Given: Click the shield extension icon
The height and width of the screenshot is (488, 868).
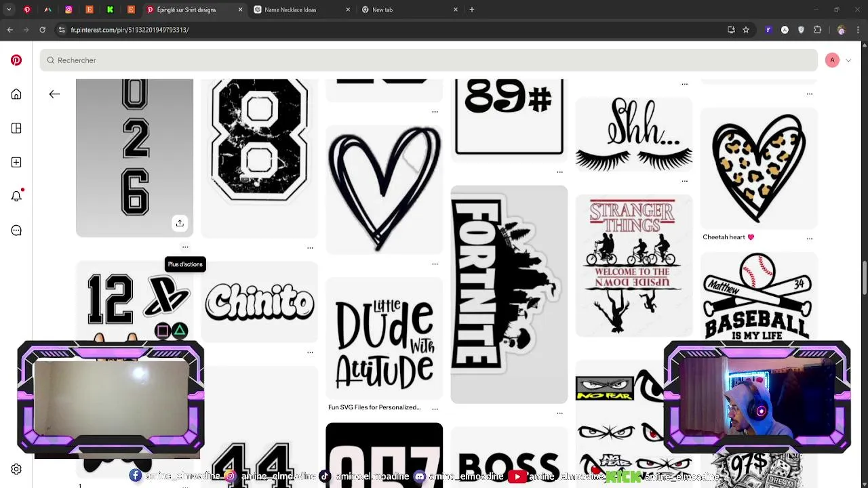Looking at the screenshot, I should coord(801,30).
